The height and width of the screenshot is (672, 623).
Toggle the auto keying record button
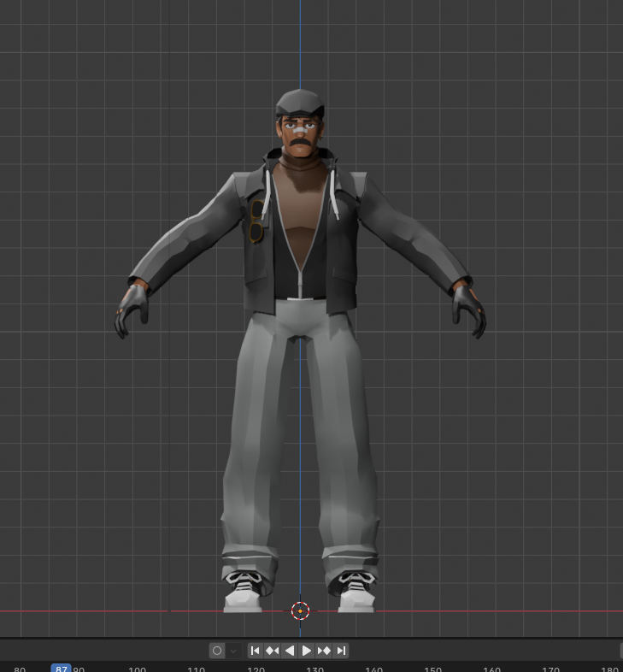tap(217, 651)
